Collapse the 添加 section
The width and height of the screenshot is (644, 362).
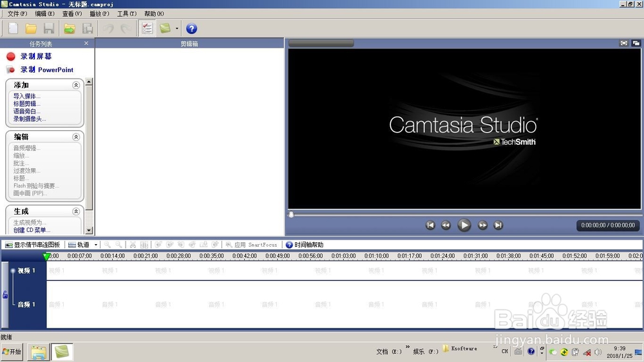pyautogui.click(x=76, y=85)
